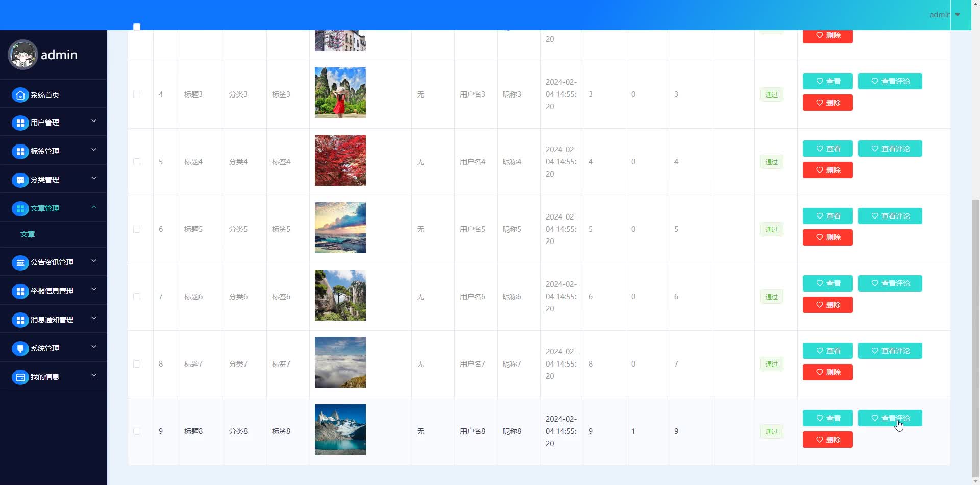Open the 标题6 pine mountain thumbnail

340,295
